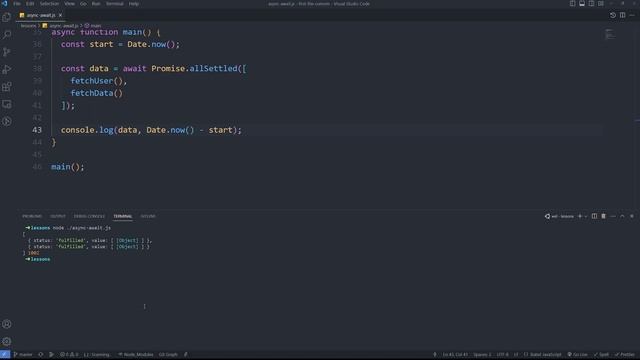Switch to the Output panel tab
Image resolution: width=640 pixels, height=360 pixels.
pos(58,216)
